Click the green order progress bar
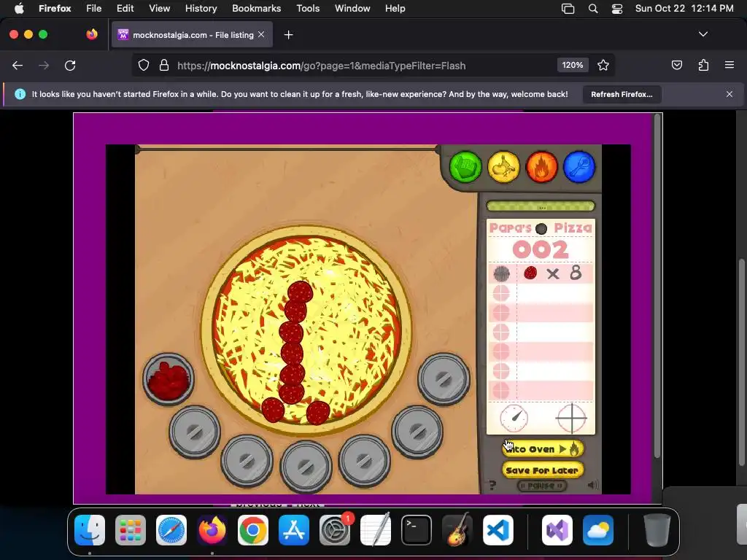 (541, 206)
